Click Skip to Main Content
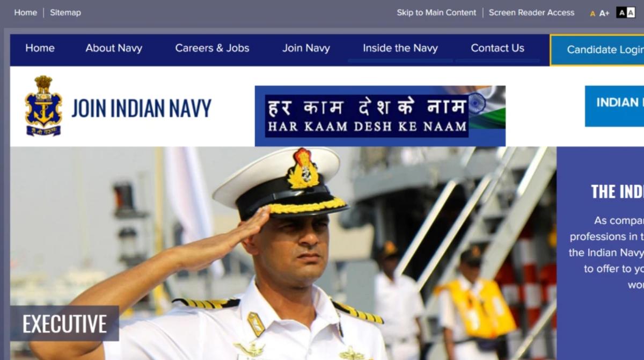644x360 pixels. pos(436,12)
